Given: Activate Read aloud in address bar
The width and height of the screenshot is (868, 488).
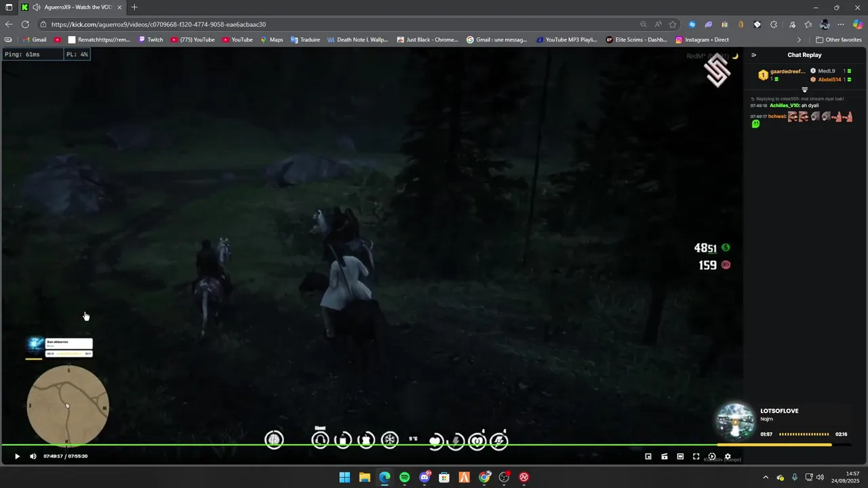Looking at the screenshot, I should 658,24.
